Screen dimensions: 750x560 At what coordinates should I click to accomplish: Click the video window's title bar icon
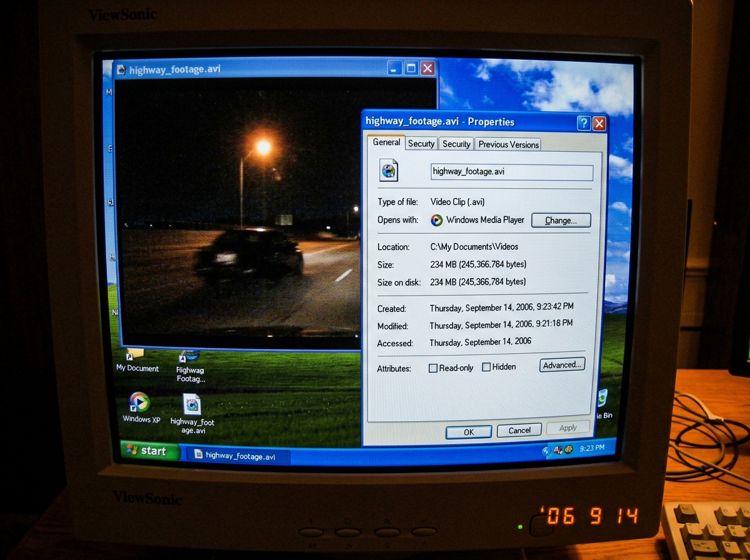coord(121,69)
